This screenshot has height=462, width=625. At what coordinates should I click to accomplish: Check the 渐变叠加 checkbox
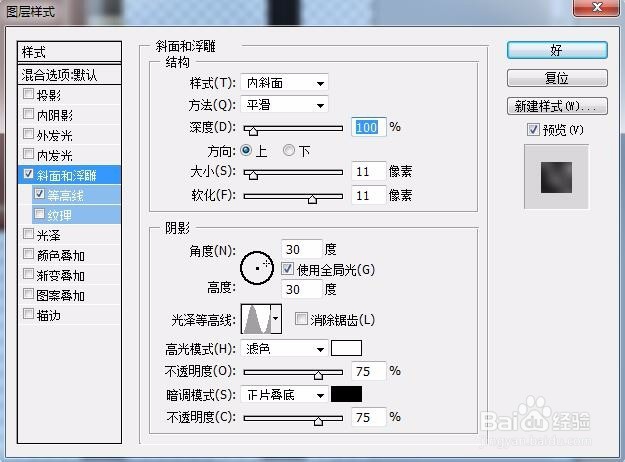pyautogui.click(x=28, y=274)
